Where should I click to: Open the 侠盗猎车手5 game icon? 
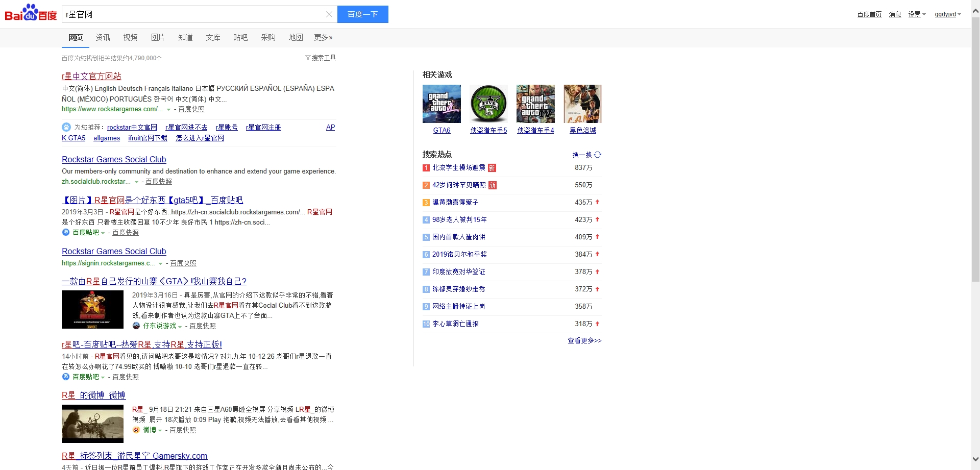488,104
